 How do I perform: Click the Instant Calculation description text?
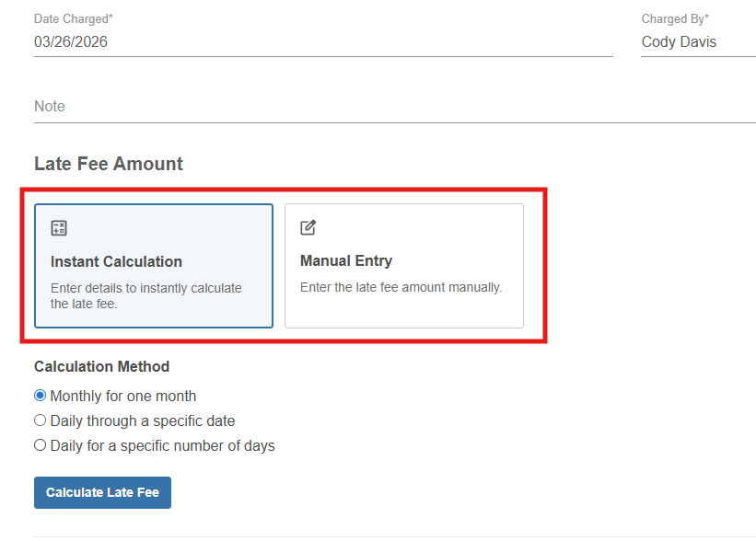coord(145,295)
